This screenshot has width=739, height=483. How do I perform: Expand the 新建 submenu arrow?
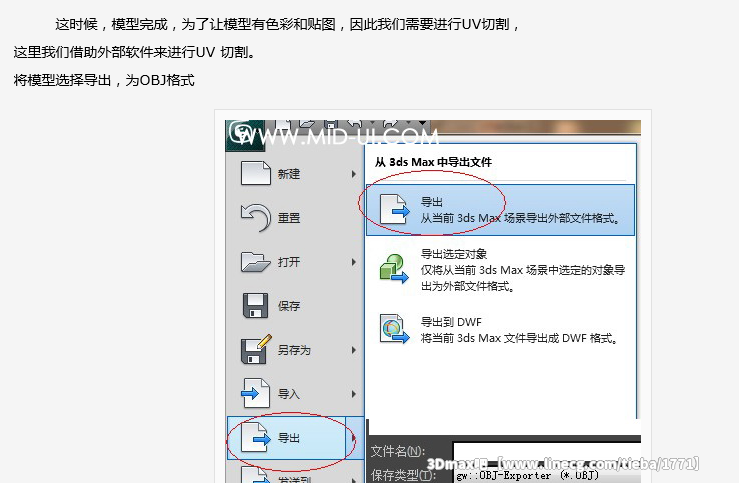point(353,174)
